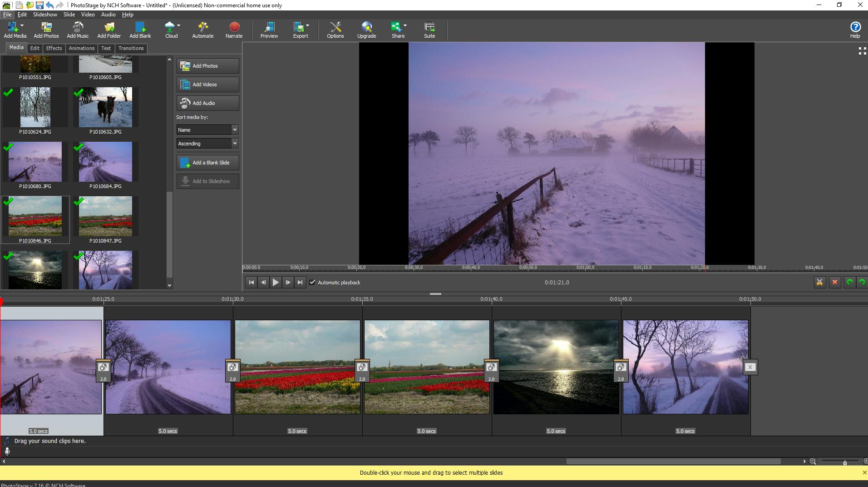
Task: Click the Add a Blank Slide button
Action: pyautogui.click(x=207, y=162)
